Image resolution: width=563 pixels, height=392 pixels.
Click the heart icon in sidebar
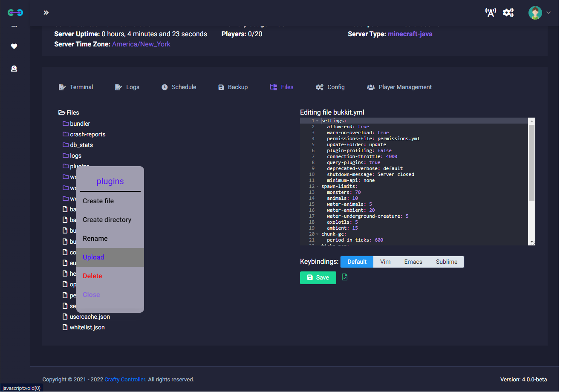pos(14,46)
